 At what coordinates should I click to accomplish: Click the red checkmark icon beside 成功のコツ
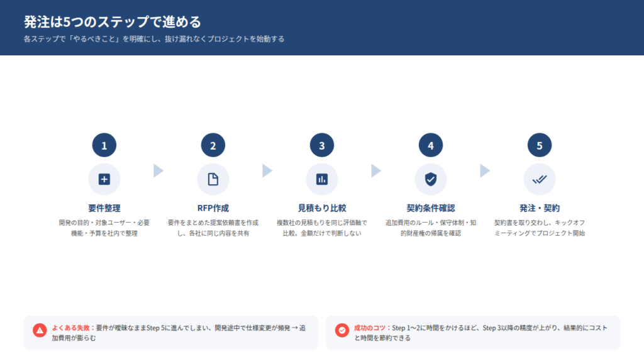point(342,330)
